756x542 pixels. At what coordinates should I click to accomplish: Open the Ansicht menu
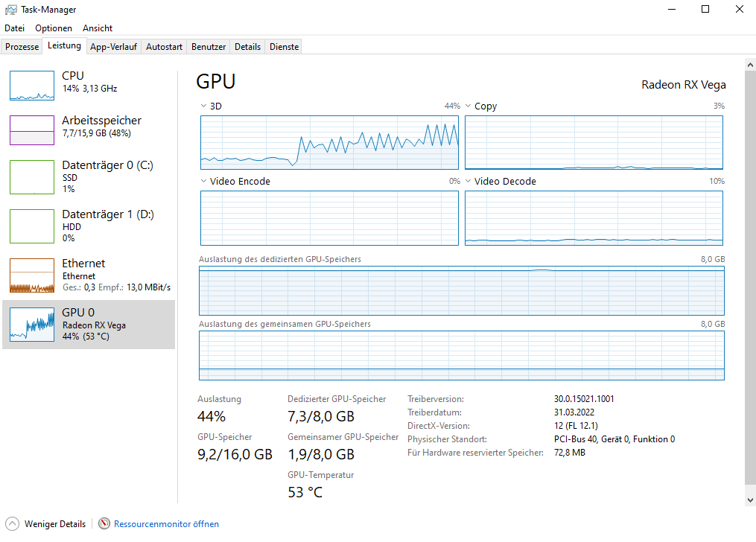click(98, 28)
